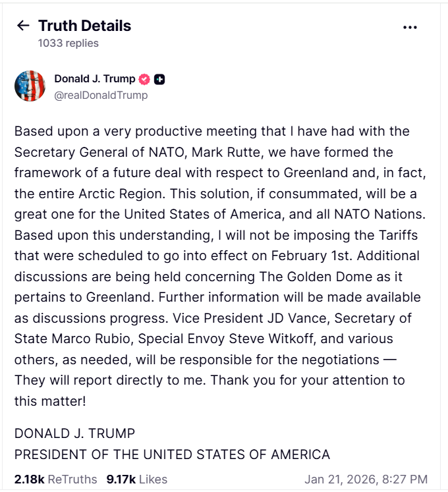Click the black plus badge icon
This screenshot has width=448, height=492.
(x=159, y=79)
